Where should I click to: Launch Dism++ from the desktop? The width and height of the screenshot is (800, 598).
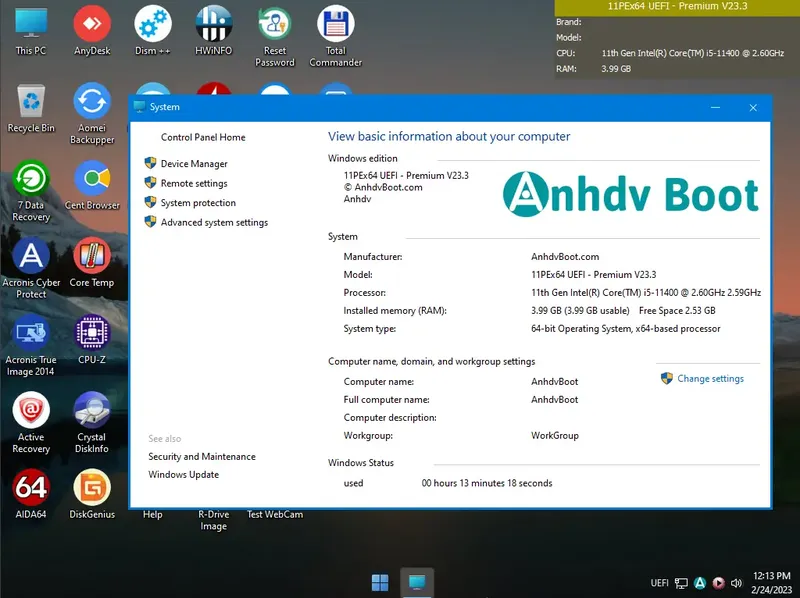click(152, 25)
